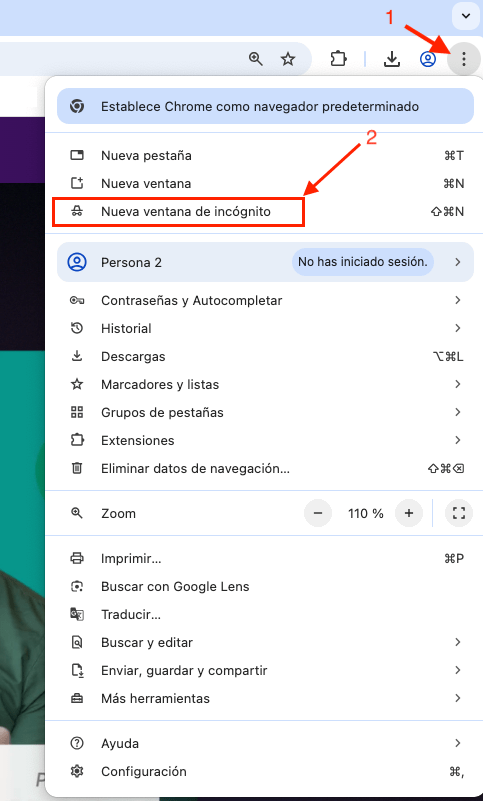Click the incognito hat-and-glasses icon
The height and width of the screenshot is (801, 483).
[x=77, y=211]
